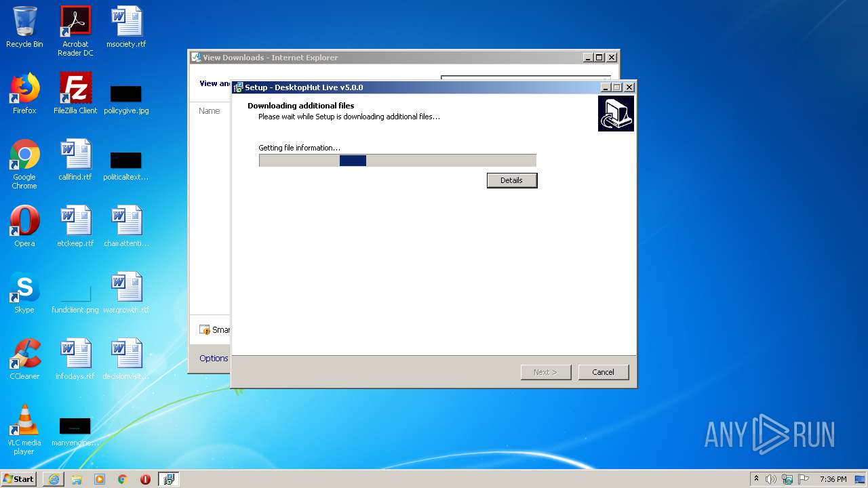Open FileZilla Client shortcut

point(75,94)
